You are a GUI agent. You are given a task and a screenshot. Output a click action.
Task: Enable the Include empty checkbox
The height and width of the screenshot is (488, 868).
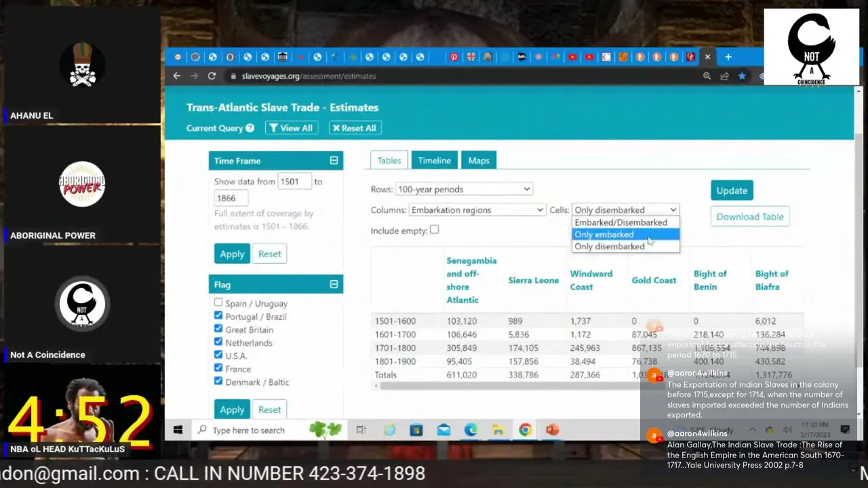[435, 230]
